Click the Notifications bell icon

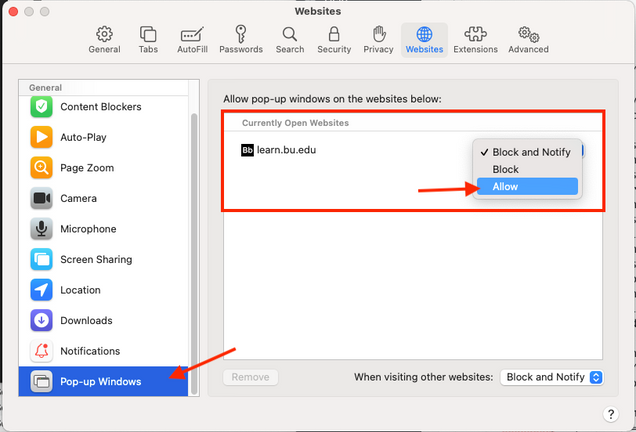[41, 351]
